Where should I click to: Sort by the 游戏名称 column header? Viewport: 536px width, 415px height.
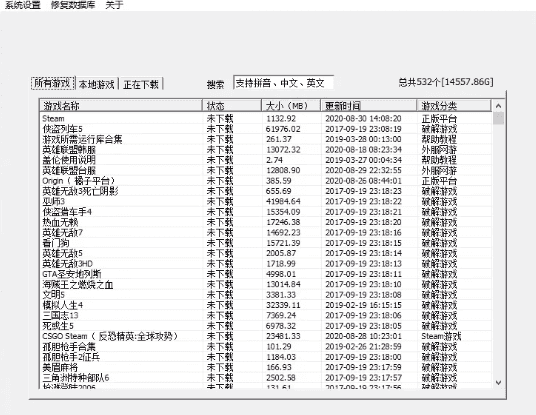click(121, 106)
